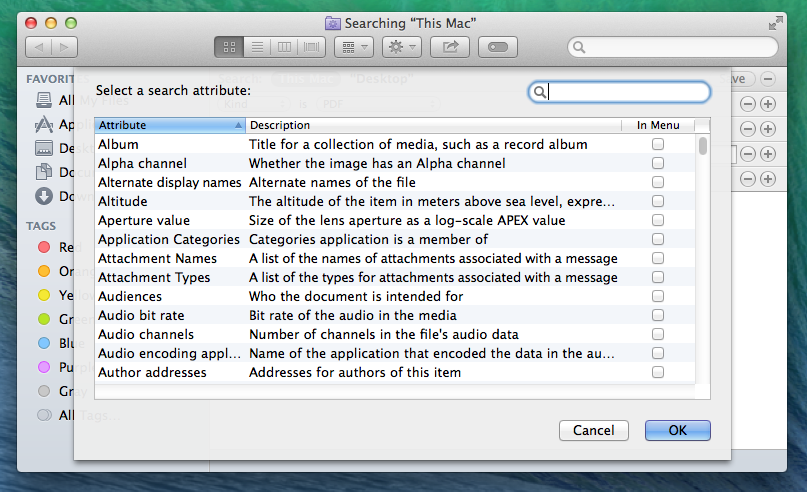Click Documents sidebar icon
Viewport: 807px width, 492px height.
pyautogui.click(x=44, y=172)
